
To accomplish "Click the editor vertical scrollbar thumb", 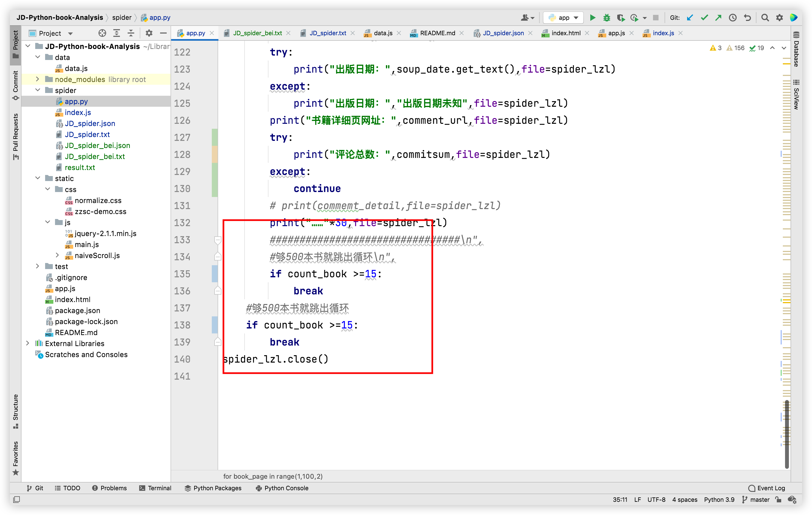I will click(x=786, y=434).
